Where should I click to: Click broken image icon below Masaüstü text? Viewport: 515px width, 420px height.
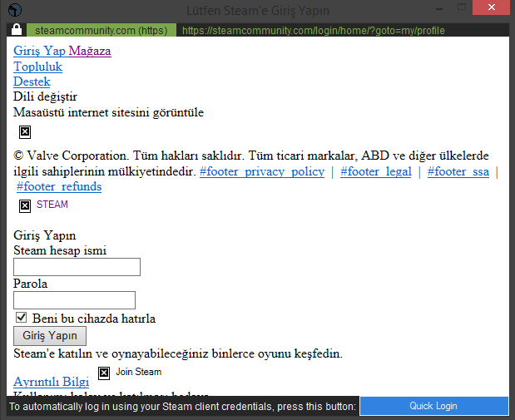(25, 132)
